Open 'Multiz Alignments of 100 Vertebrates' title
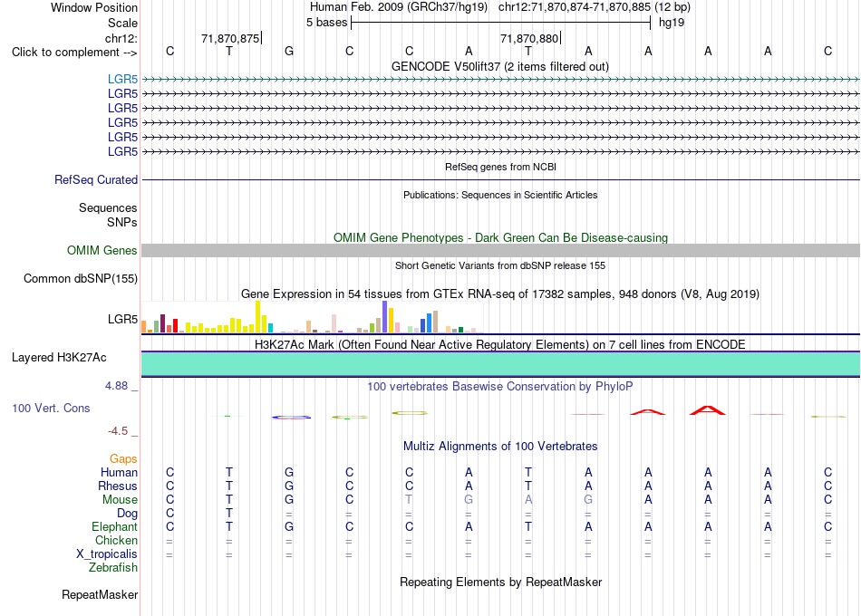Screen dimensions: 861x616 500,446
